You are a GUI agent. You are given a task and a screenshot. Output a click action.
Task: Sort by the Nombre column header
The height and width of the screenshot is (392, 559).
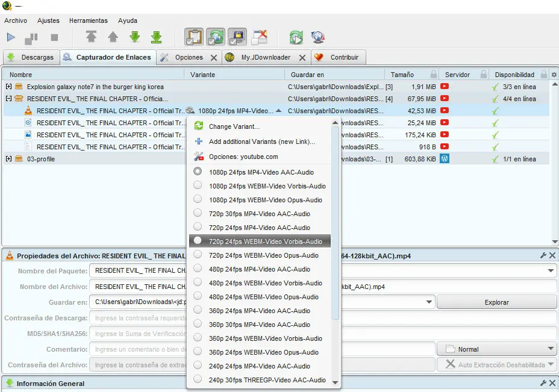click(94, 75)
